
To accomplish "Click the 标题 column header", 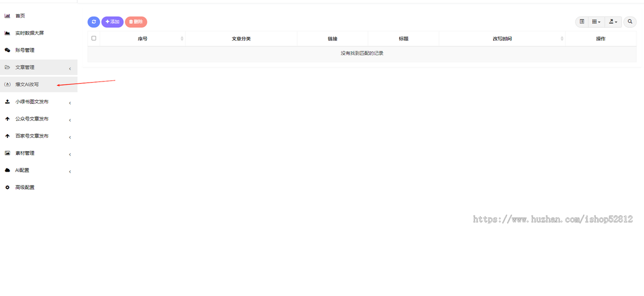I will (x=404, y=39).
